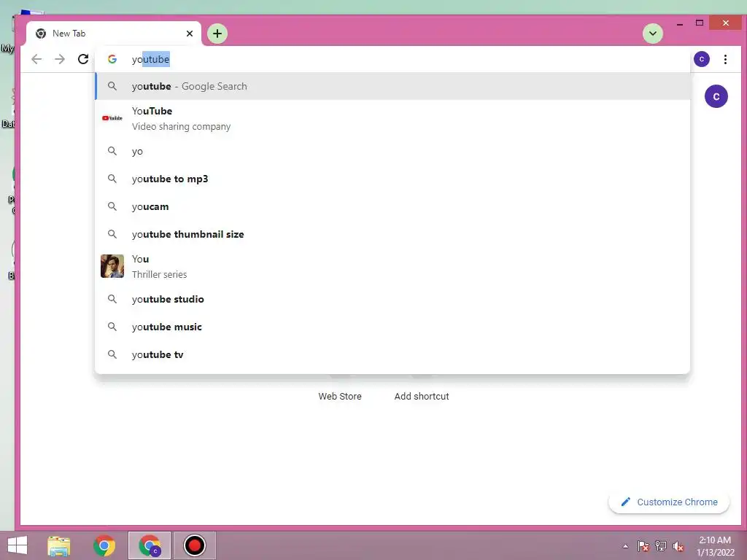Select the 'youcam' suggestion
Image resolution: width=747 pixels, height=560 pixels.
click(x=392, y=206)
